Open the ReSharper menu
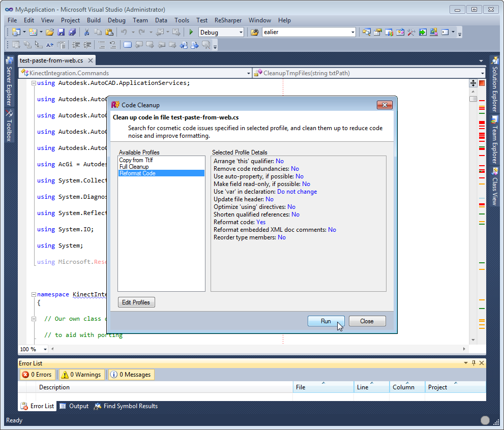 pyautogui.click(x=228, y=20)
